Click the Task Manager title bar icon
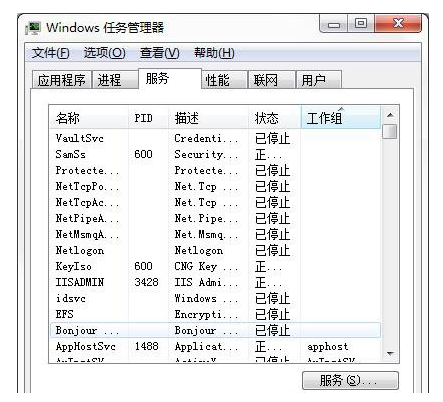Screen dimensions: 443x402 coord(33,28)
